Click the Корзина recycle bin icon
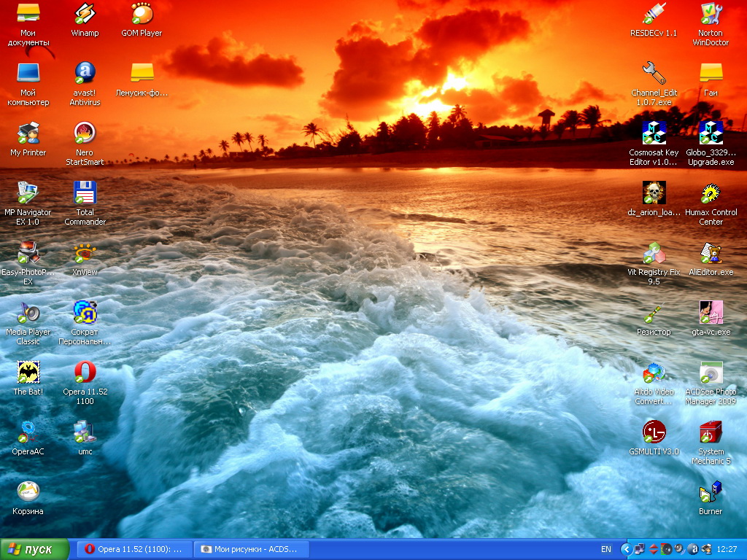This screenshot has height=560, width=747. (x=28, y=491)
